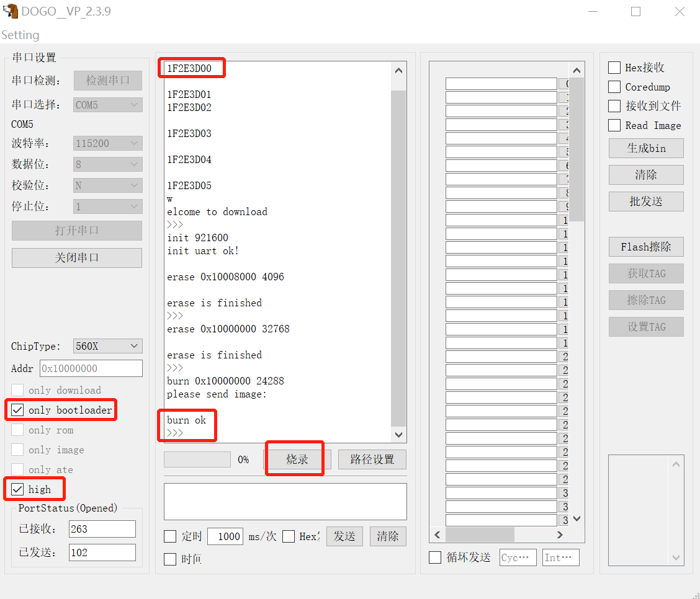Click command list scroll up arrow
Screen dimensions: 700x599
[x=577, y=71]
